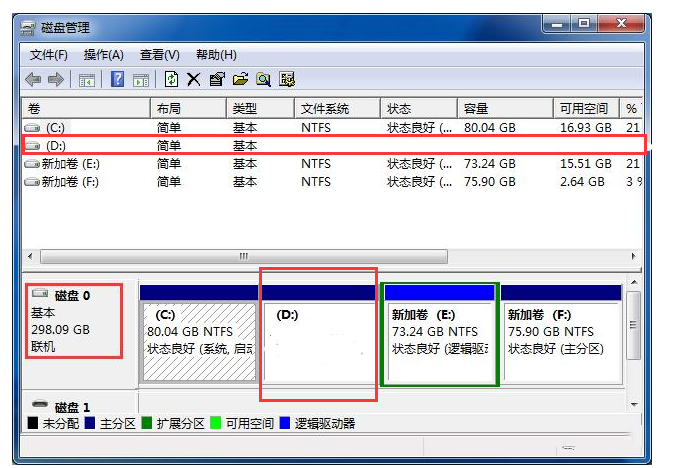Click the Refresh toolbar icon
688x468 pixels.
(171, 79)
